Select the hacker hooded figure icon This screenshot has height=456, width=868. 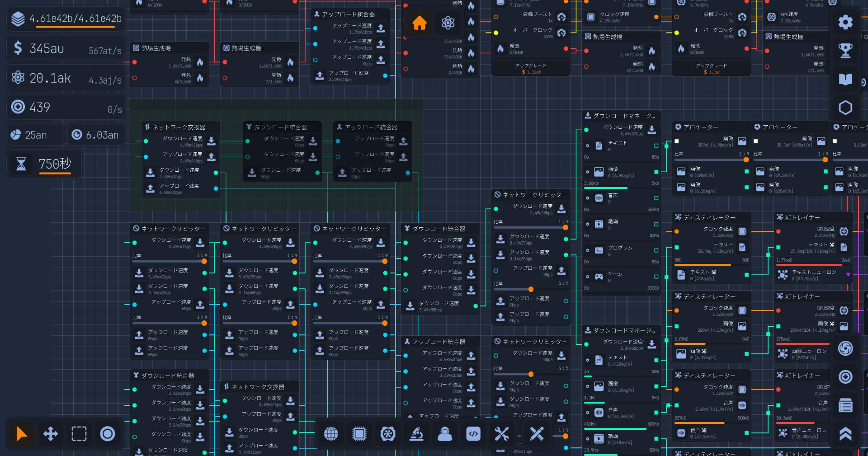click(445, 434)
